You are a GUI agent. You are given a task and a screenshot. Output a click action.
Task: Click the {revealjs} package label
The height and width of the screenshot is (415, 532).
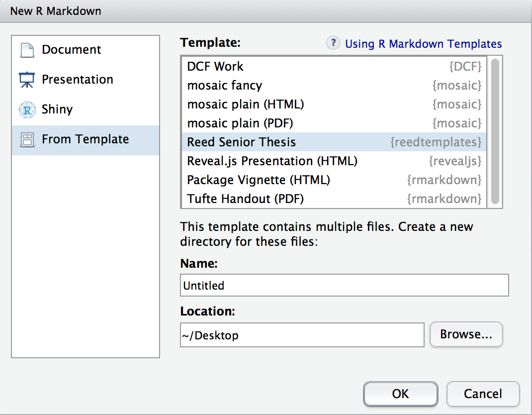(455, 161)
